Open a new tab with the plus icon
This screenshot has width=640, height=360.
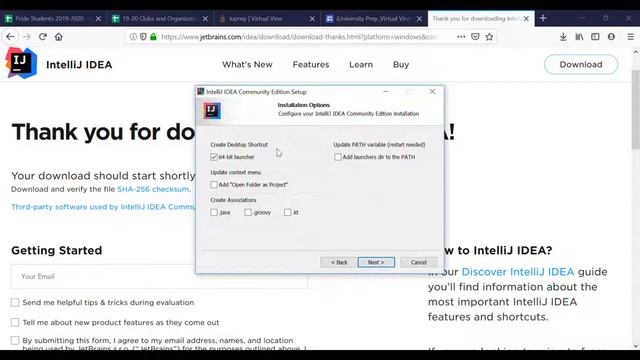[x=543, y=18]
